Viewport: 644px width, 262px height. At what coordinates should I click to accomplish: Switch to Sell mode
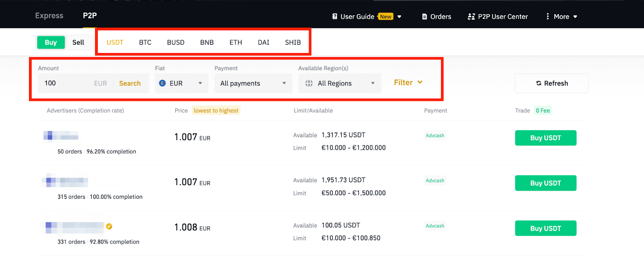click(78, 42)
